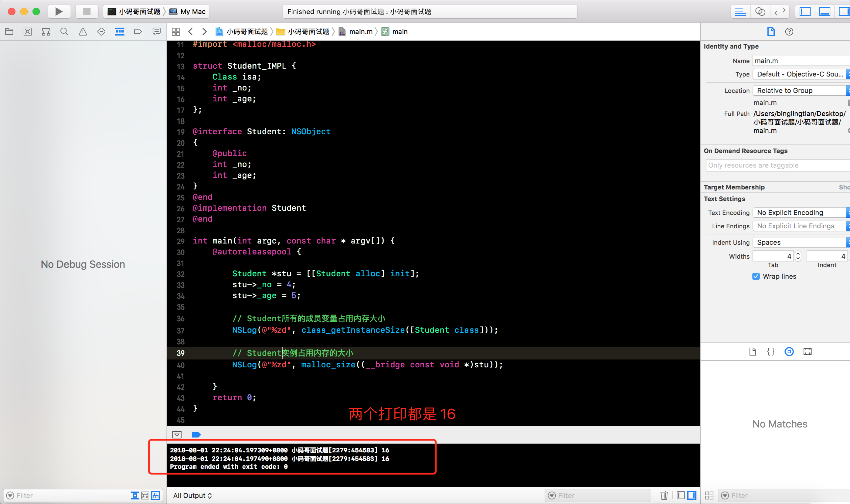Click the Stop button in toolbar
The image size is (850, 504).
point(87,12)
